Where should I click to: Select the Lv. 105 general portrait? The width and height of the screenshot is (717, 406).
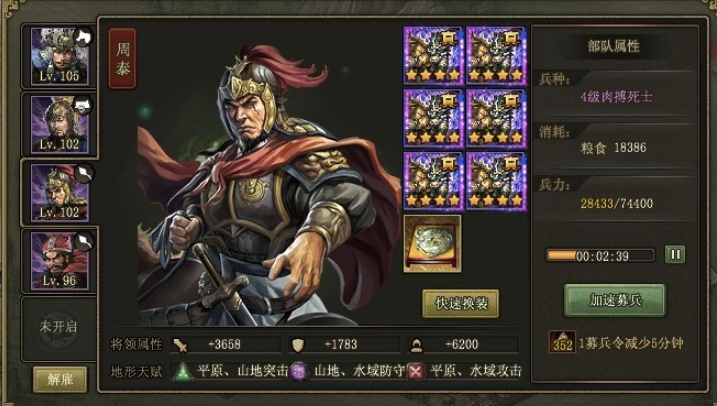click(59, 56)
